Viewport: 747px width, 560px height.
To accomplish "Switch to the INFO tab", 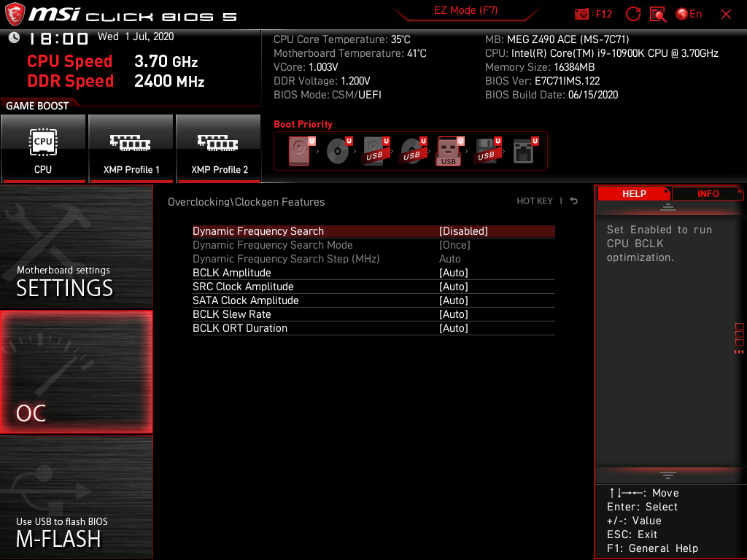I will tap(708, 193).
